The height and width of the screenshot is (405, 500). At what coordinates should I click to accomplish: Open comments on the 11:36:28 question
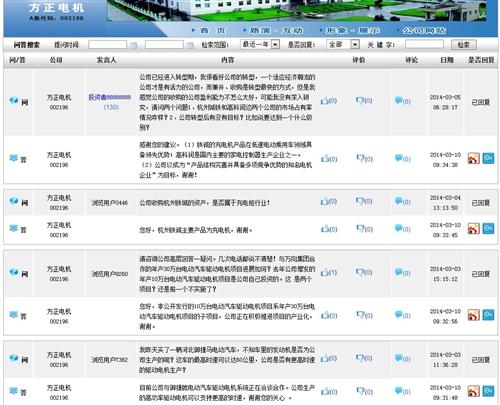pyautogui.click(x=402, y=359)
